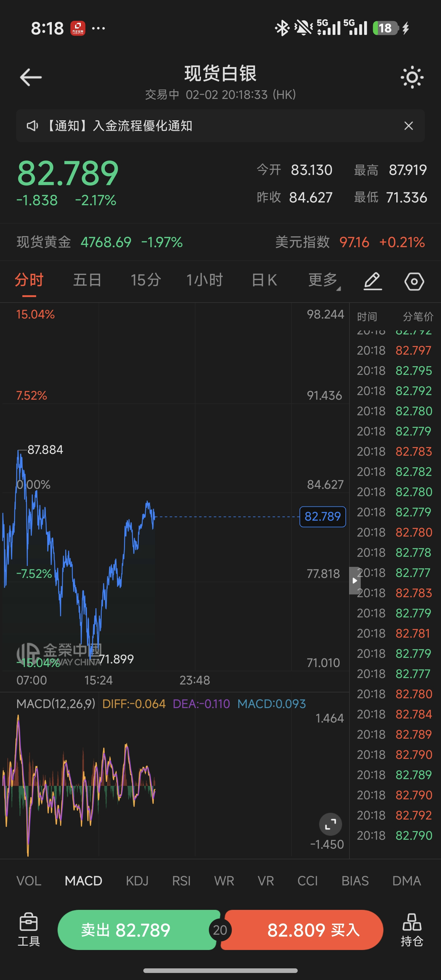Toggle the light/dark theme sun icon

(x=412, y=77)
